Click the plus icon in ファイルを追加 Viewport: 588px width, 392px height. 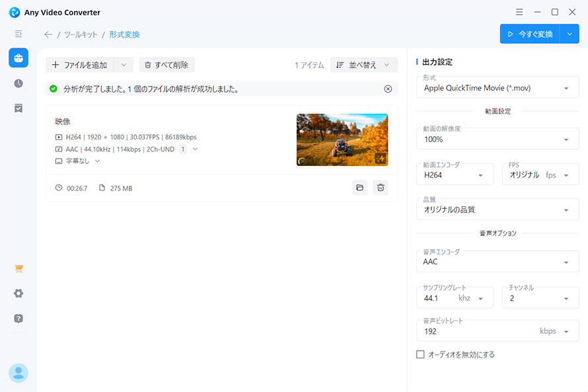tap(55, 65)
